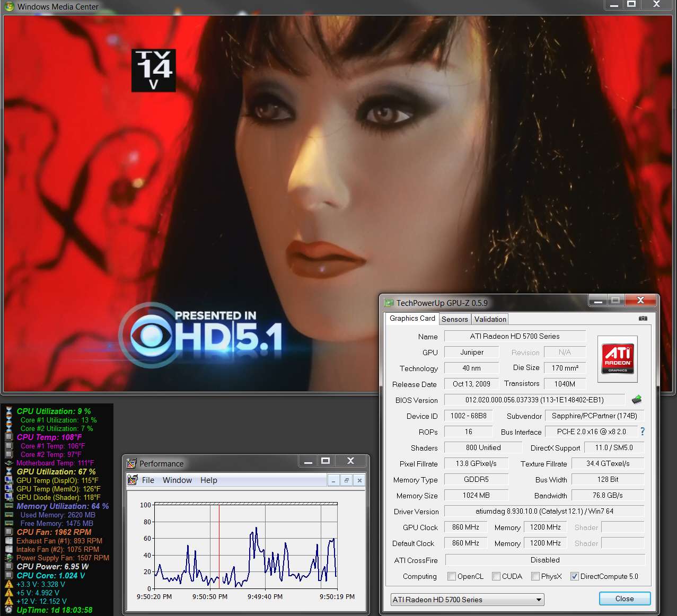Click the Subvendor Sapphire/PCPartner field
Screen dimensions: 677x616
(594, 416)
